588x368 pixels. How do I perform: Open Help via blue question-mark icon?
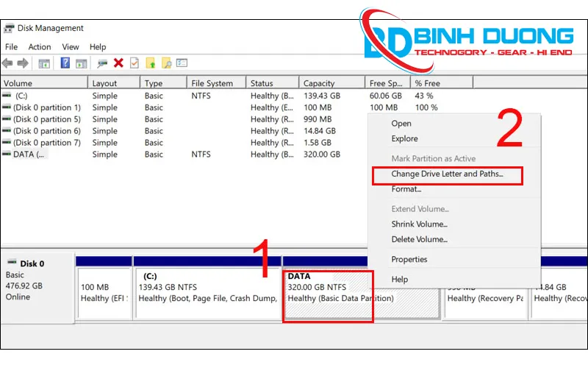pyautogui.click(x=65, y=63)
